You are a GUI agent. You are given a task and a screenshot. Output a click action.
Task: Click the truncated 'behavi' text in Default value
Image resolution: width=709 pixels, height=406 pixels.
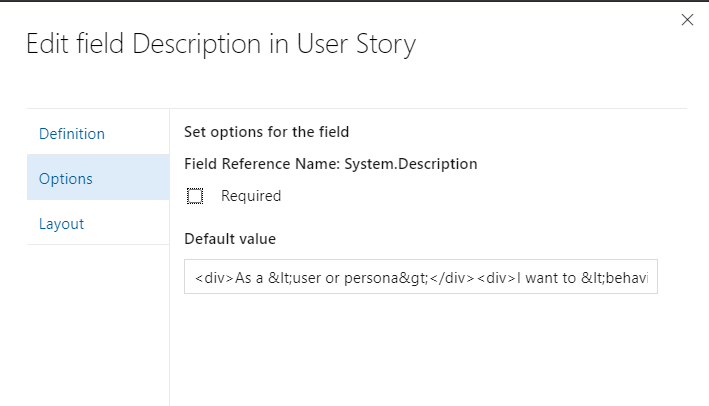[630, 277]
